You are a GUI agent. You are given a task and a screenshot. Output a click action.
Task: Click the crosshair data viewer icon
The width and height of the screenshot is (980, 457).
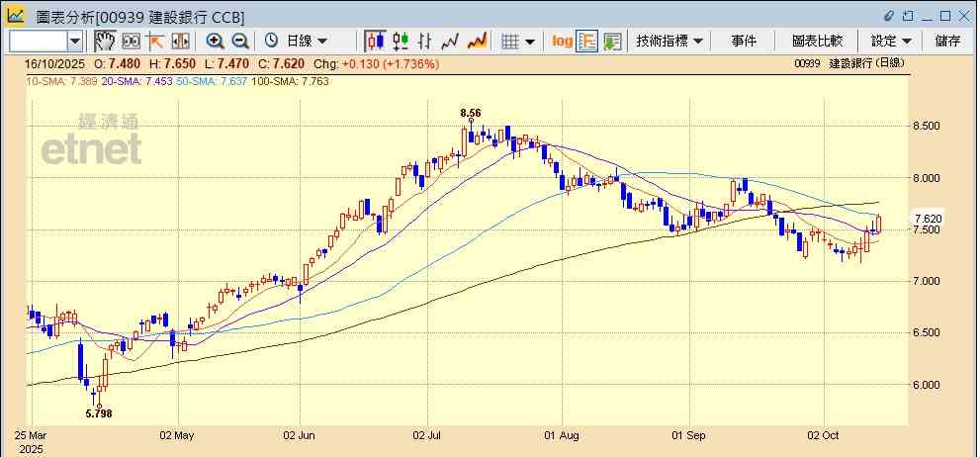pyautogui.click(x=131, y=41)
